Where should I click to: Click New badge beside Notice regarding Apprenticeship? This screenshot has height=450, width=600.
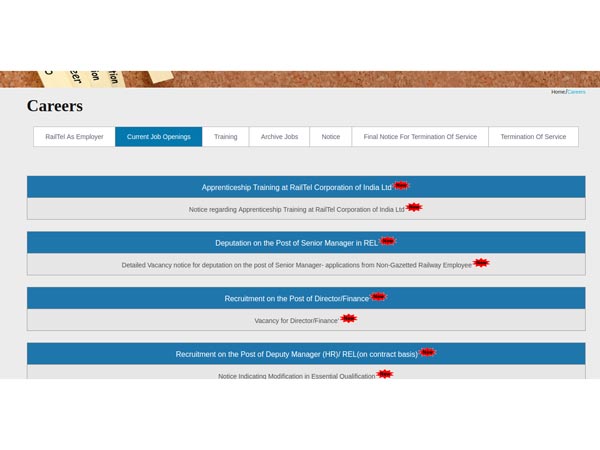point(414,207)
